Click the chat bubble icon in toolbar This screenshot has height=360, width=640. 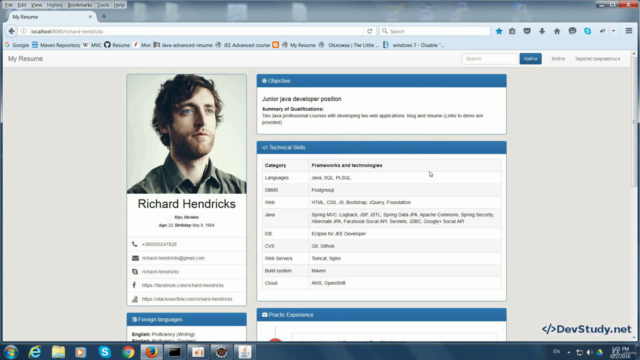coord(572,31)
